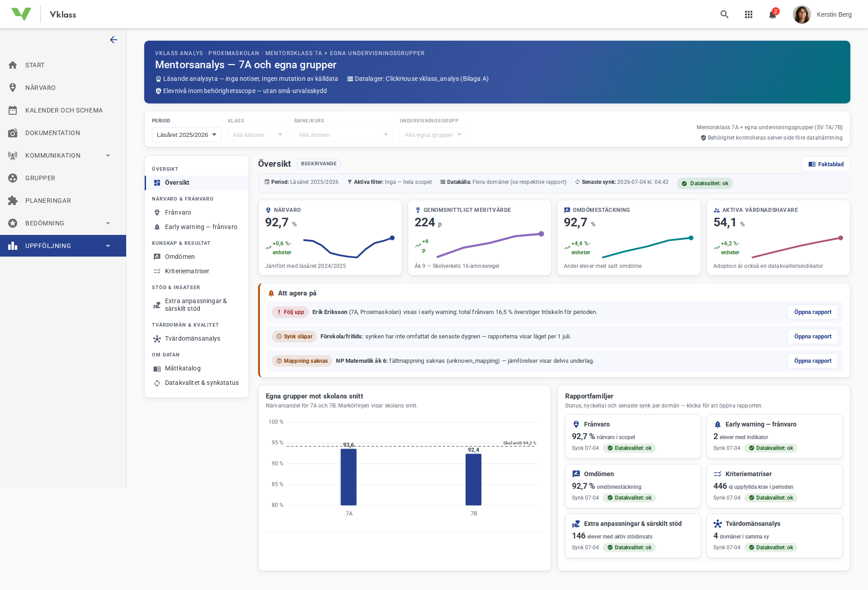
Task: Click the AKTIVA VÅRDNADSHAVARE KPI card
Action: click(x=778, y=238)
